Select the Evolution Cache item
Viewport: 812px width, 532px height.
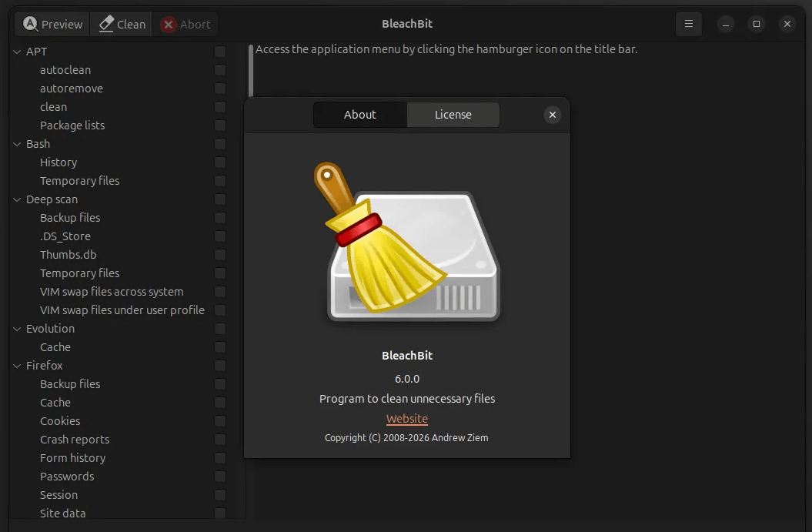click(x=55, y=347)
